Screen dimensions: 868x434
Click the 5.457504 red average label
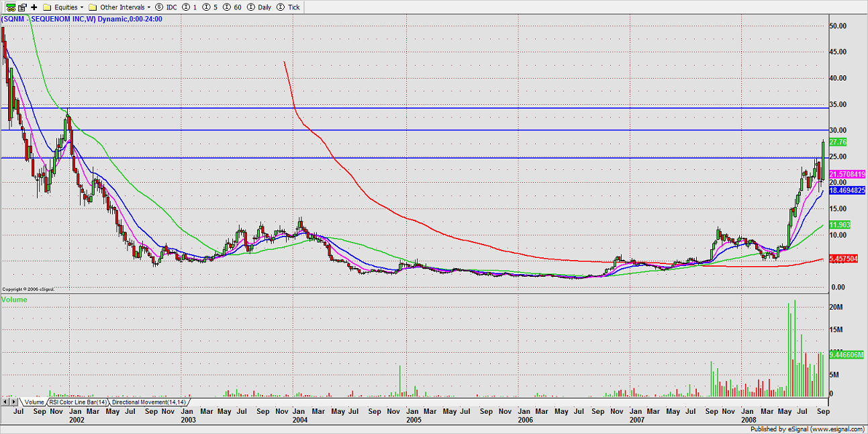843,259
